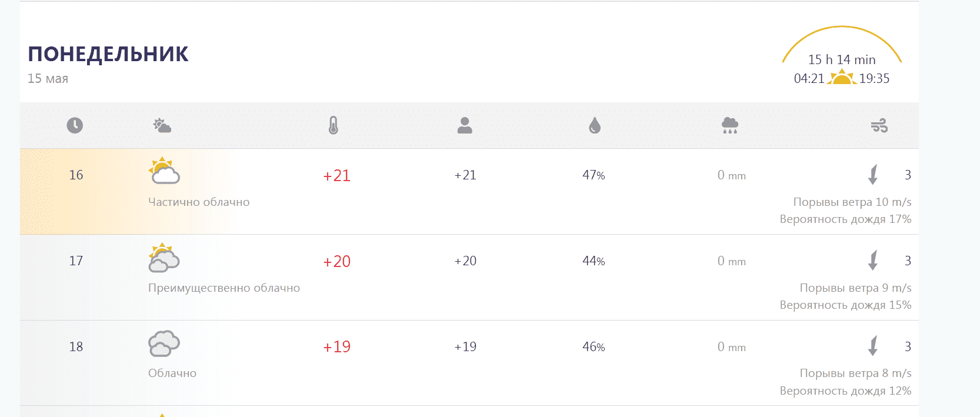Click the wind direction arrow at 16

point(873,175)
